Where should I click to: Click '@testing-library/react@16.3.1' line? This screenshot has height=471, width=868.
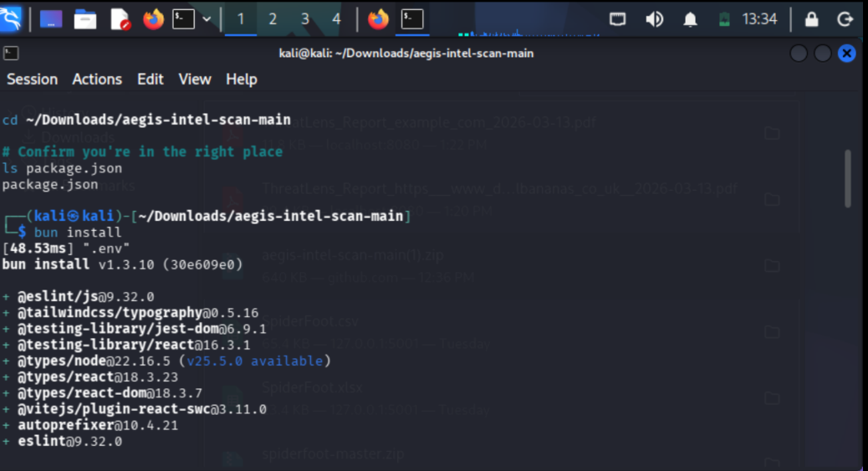pyautogui.click(x=134, y=345)
